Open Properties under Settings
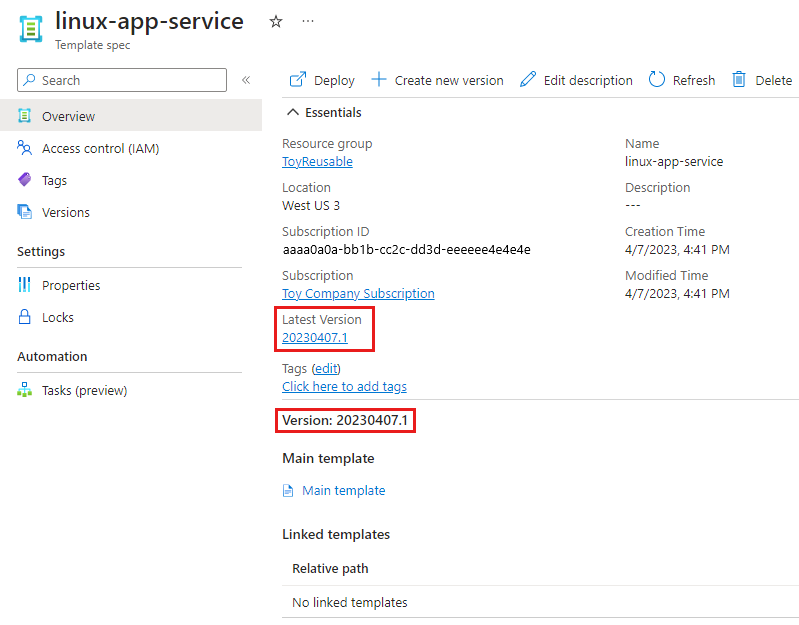Viewport: 799px width, 625px height. tap(71, 285)
